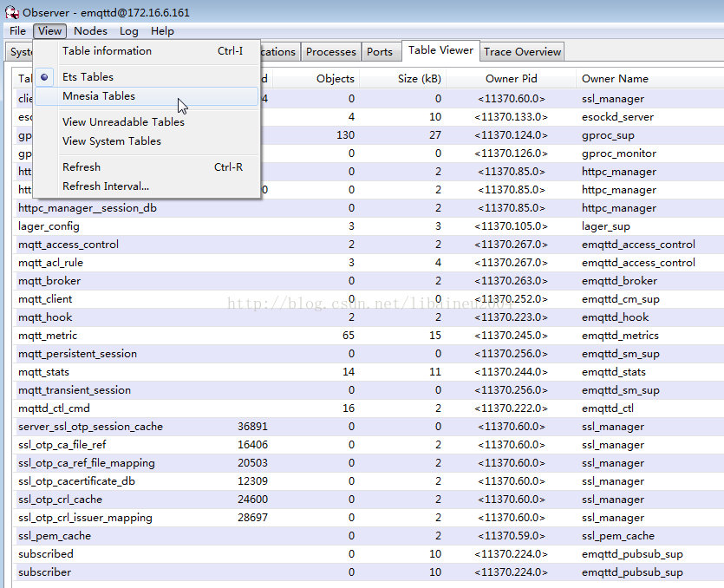Select the ssl_otp_crl_issuer_mapping row

point(369,518)
